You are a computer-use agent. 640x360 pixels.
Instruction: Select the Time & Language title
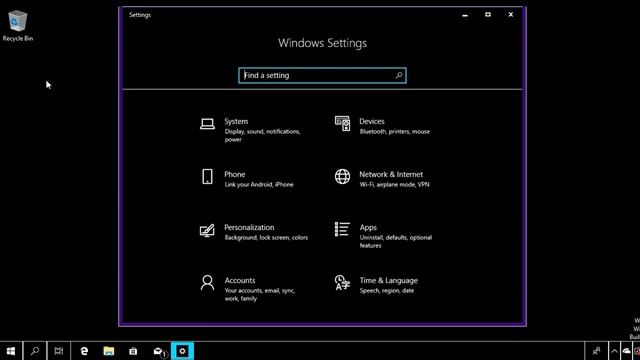(x=389, y=280)
